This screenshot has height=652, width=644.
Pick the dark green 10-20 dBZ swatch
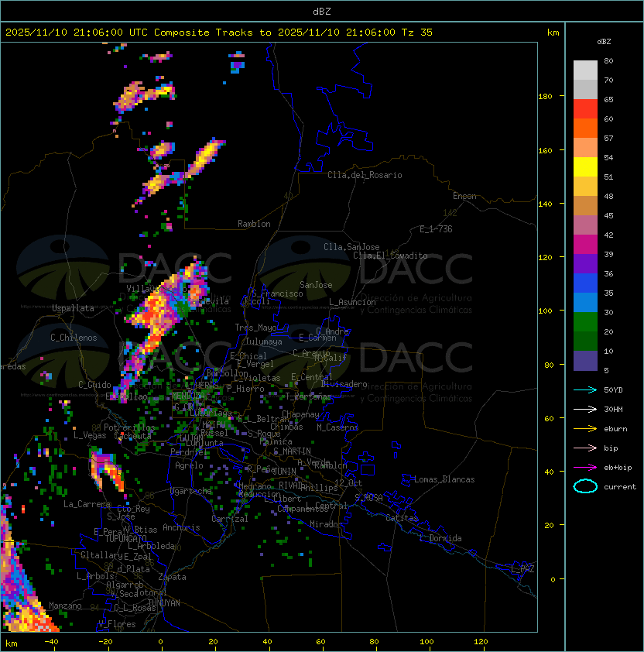pyautogui.click(x=585, y=341)
